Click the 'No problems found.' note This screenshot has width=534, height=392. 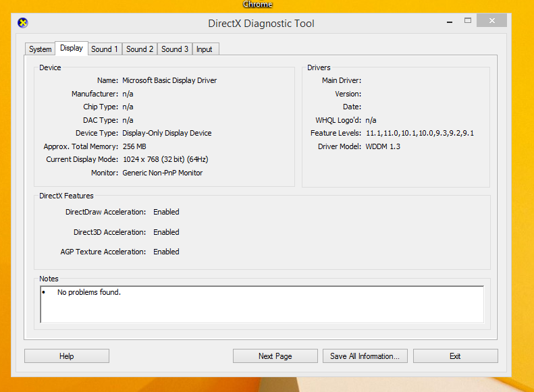[x=89, y=292]
